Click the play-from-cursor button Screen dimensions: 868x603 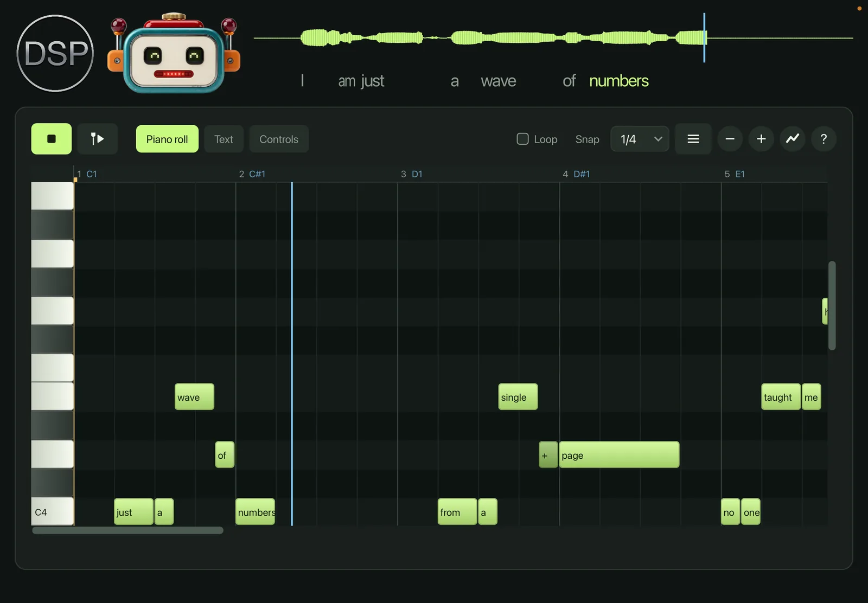pyautogui.click(x=97, y=139)
